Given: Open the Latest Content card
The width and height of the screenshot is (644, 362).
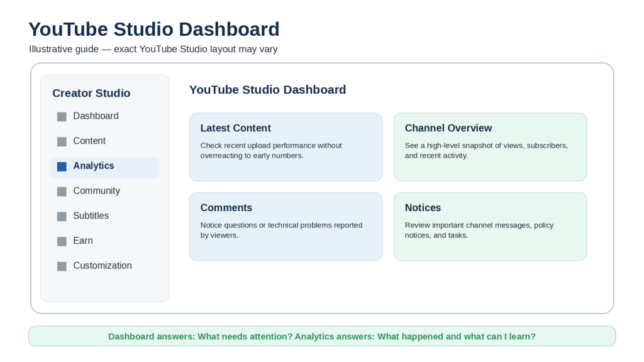Looking at the screenshot, I should (x=286, y=147).
